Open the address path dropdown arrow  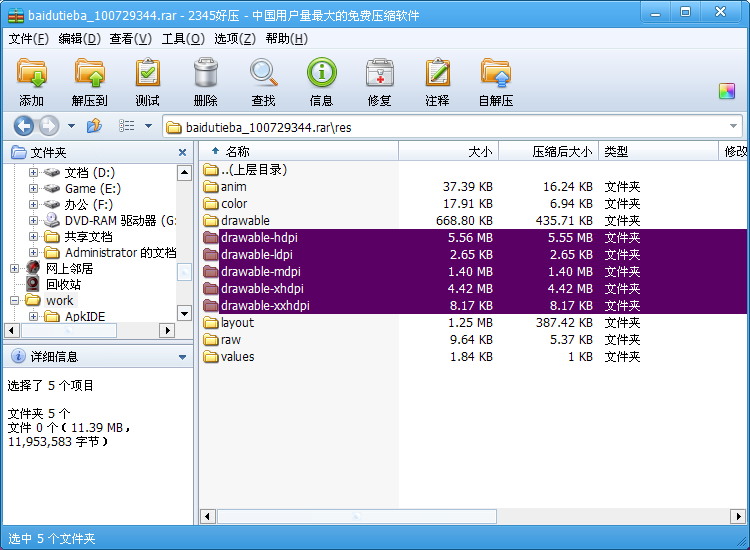pos(734,127)
